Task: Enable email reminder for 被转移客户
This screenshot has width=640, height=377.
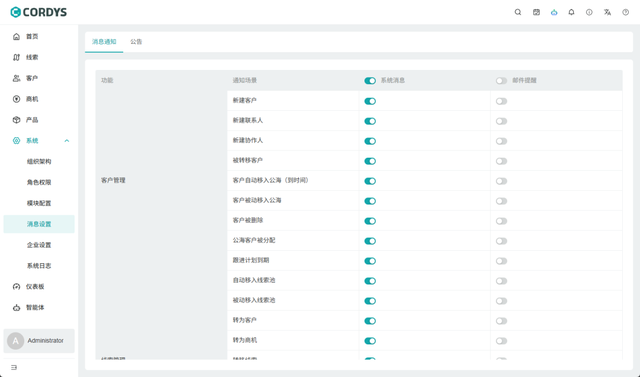Action: click(x=502, y=161)
